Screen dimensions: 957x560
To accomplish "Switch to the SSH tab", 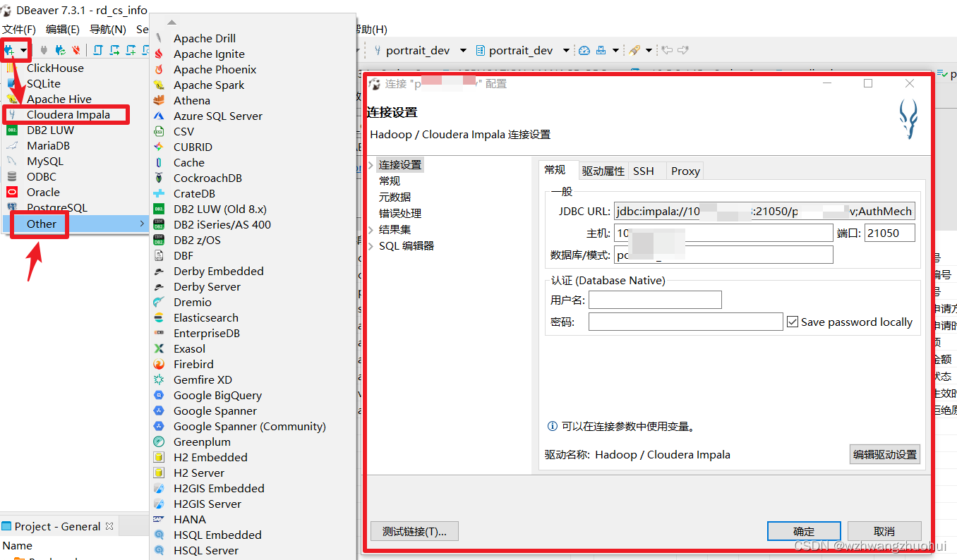I will (644, 171).
